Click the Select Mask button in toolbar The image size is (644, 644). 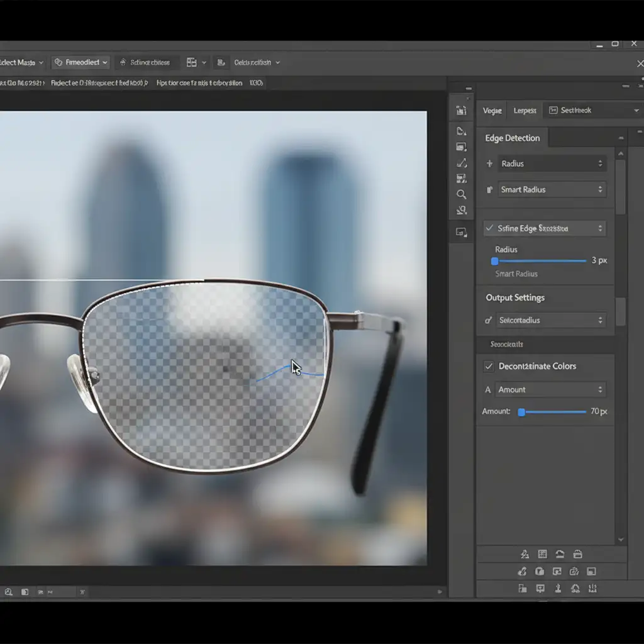click(20, 62)
